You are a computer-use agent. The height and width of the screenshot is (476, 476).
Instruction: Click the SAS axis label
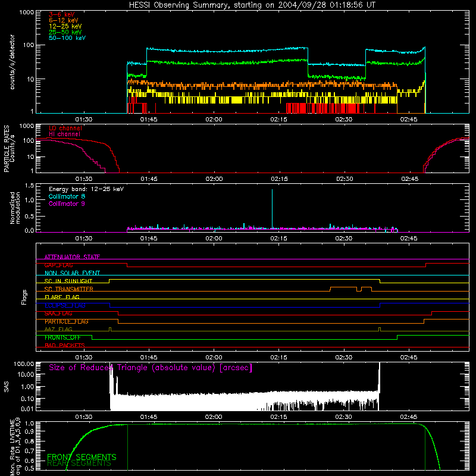pos(7,386)
